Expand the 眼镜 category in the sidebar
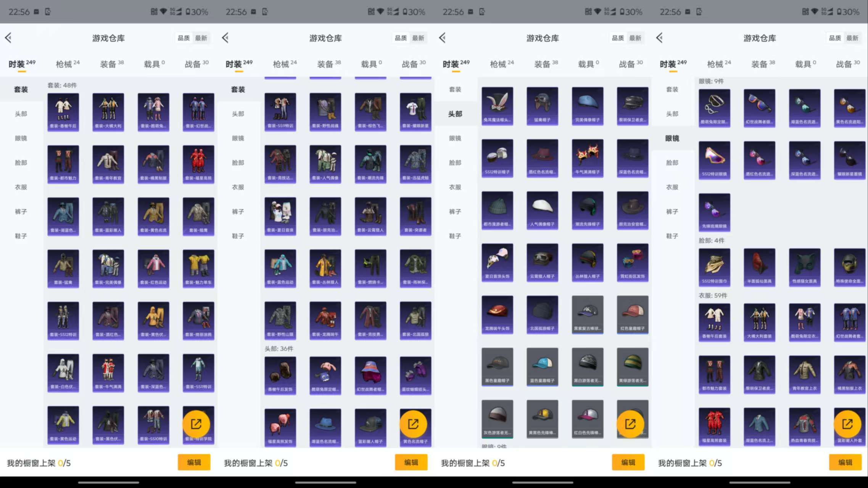868x488 pixels. click(21, 138)
